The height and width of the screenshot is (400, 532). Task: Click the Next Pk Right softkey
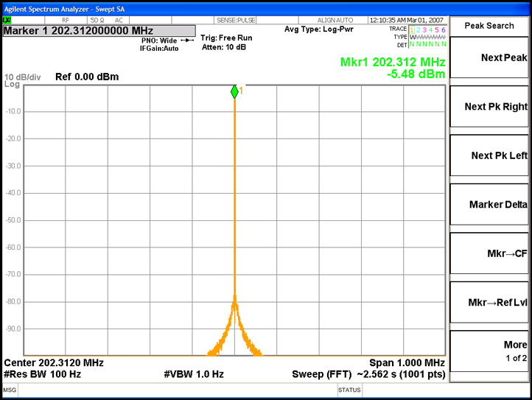[489, 107]
